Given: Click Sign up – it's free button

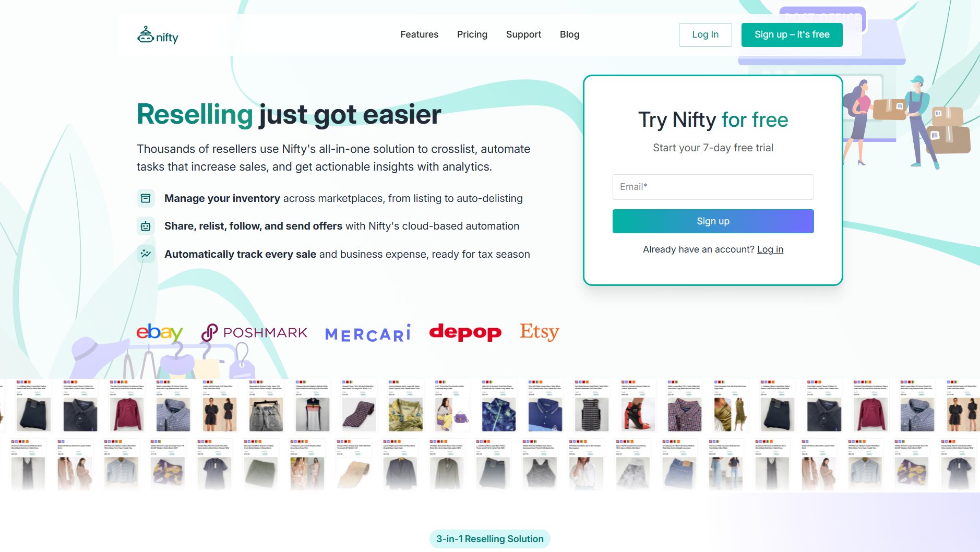Looking at the screenshot, I should click(792, 35).
